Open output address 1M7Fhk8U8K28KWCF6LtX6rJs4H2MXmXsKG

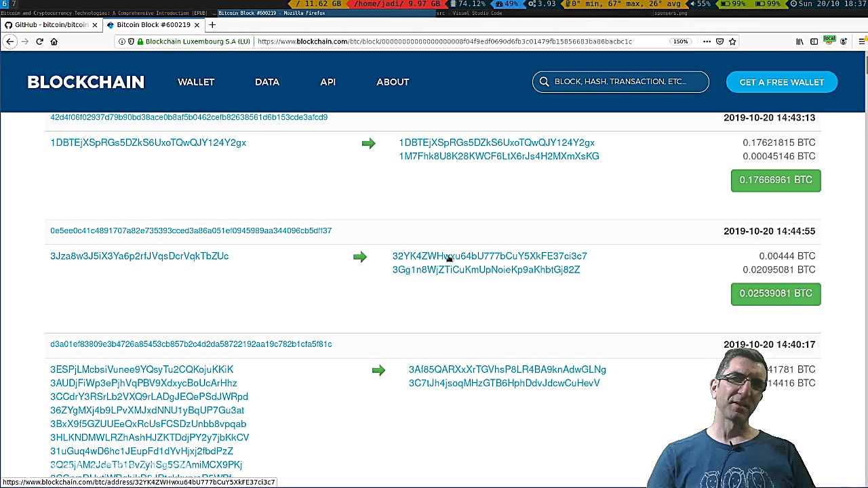pyautogui.click(x=498, y=156)
